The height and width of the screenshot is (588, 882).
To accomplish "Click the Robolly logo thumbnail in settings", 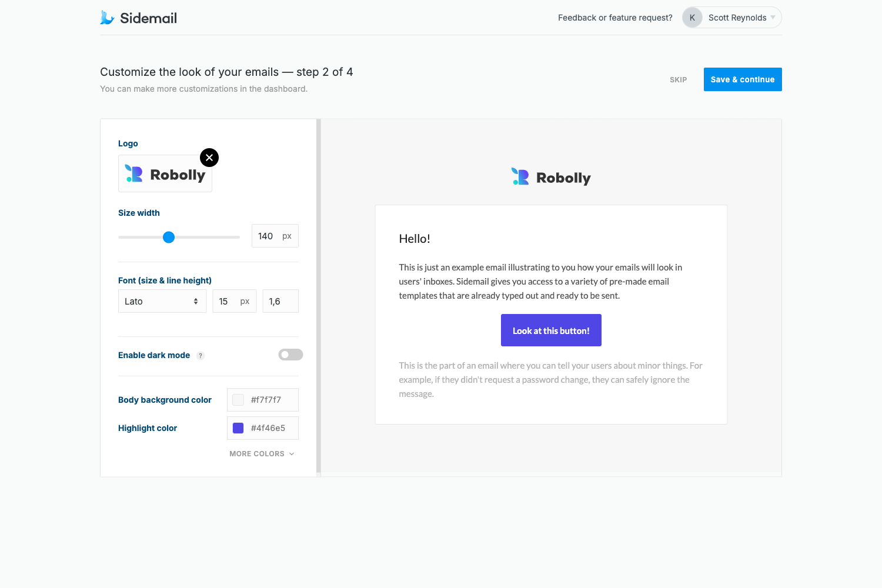I will tap(165, 173).
